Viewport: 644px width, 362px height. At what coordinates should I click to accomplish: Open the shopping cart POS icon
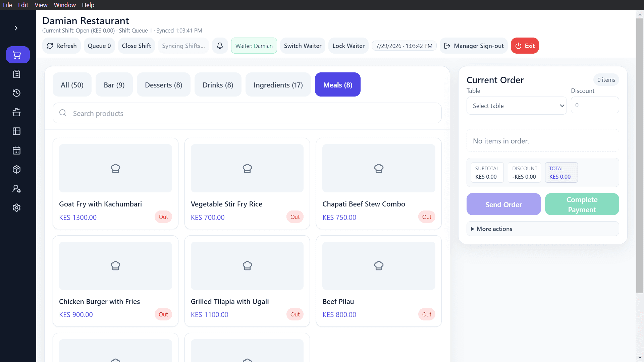[x=18, y=55]
